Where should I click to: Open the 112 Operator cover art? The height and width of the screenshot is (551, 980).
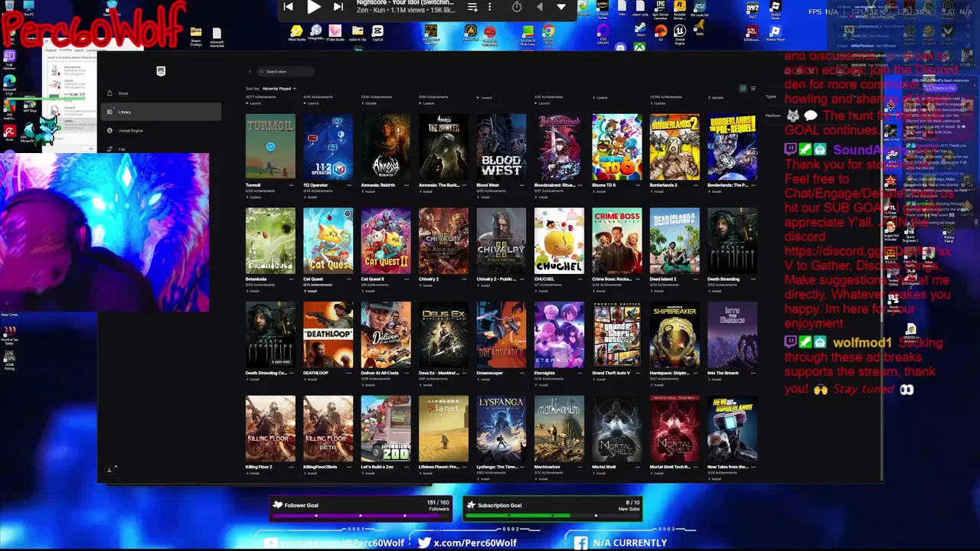pyautogui.click(x=328, y=147)
